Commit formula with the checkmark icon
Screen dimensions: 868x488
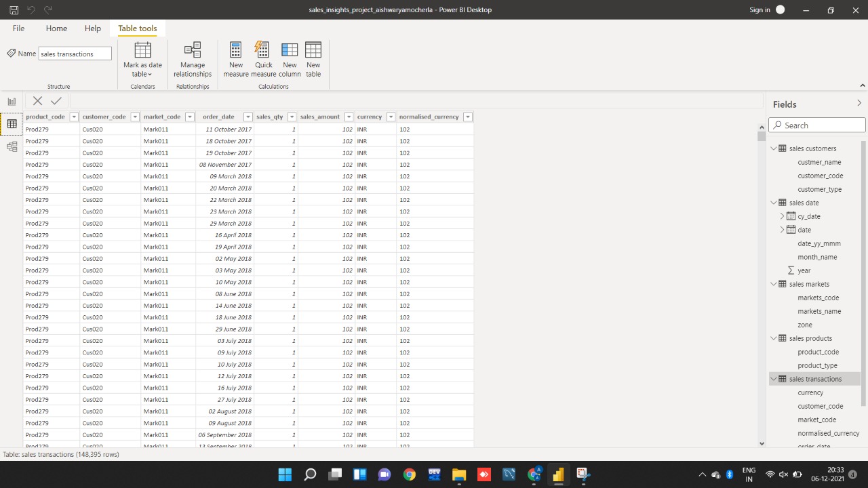tap(56, 101)
